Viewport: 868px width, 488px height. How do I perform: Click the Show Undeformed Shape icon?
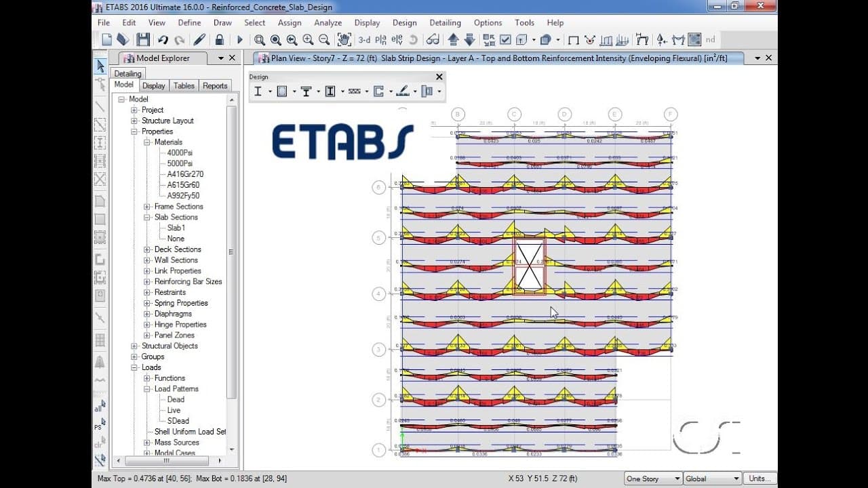point(574,40)
